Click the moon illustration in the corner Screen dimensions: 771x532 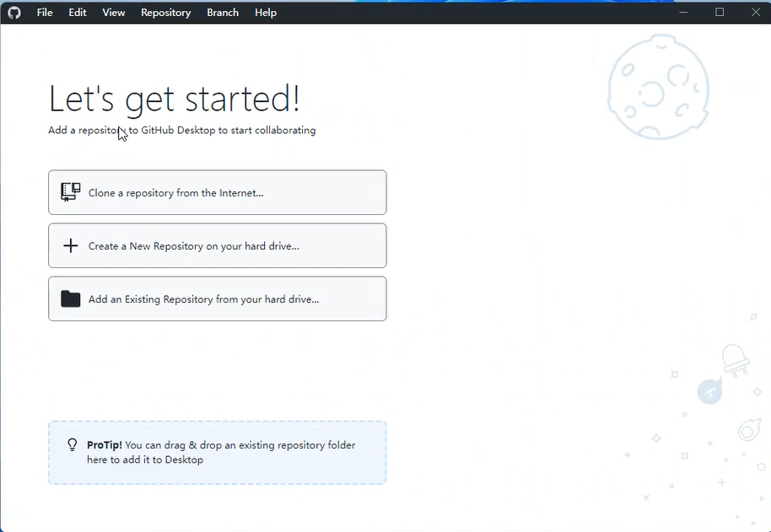(658, 87)
